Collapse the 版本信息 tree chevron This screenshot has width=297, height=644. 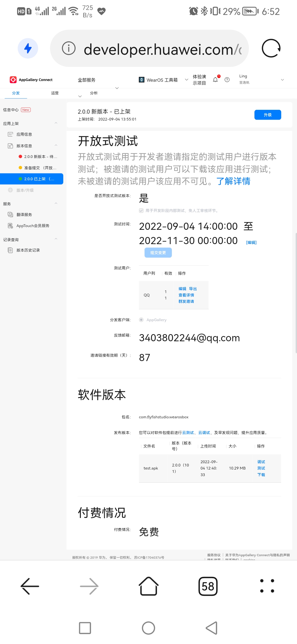pos(56,145)
